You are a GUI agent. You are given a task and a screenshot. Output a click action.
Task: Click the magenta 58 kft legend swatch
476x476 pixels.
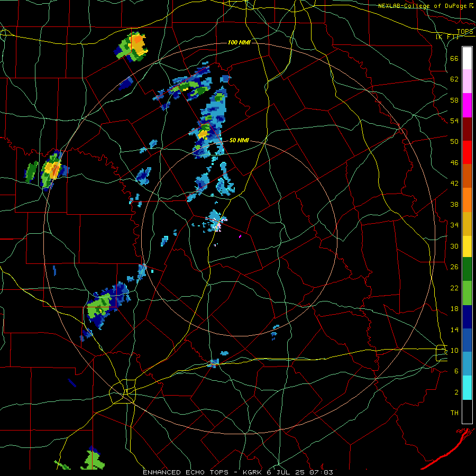[467, 105]
